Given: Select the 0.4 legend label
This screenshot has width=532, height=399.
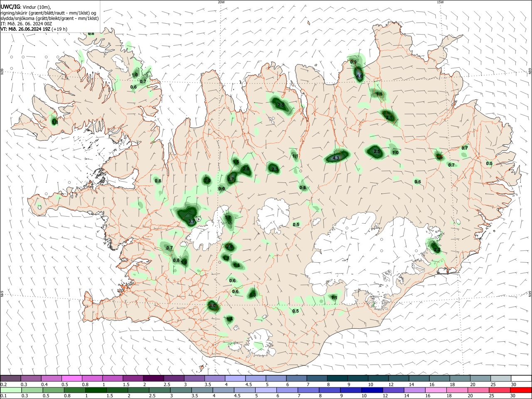Looking at the screenshot, I should click(x=44, y=384).
